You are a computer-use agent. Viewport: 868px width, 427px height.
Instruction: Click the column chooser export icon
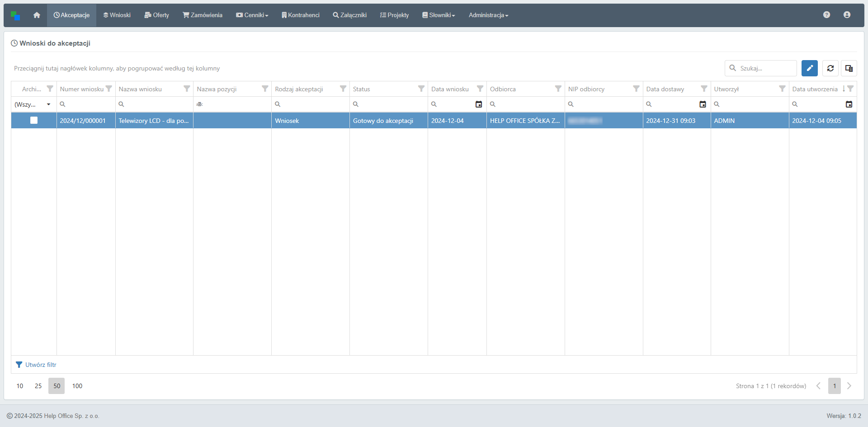click(x=849, y=68)
